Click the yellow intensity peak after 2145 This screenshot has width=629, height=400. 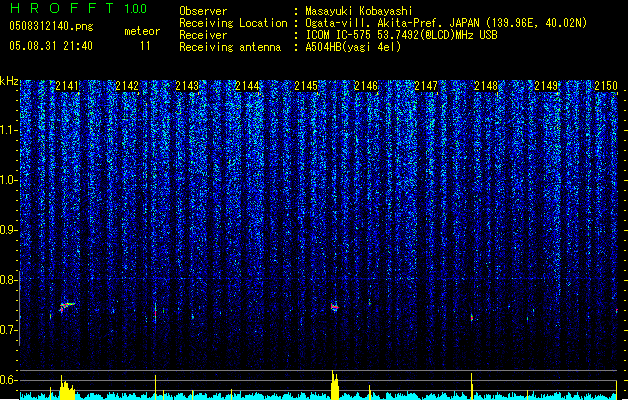coord(335,385)
